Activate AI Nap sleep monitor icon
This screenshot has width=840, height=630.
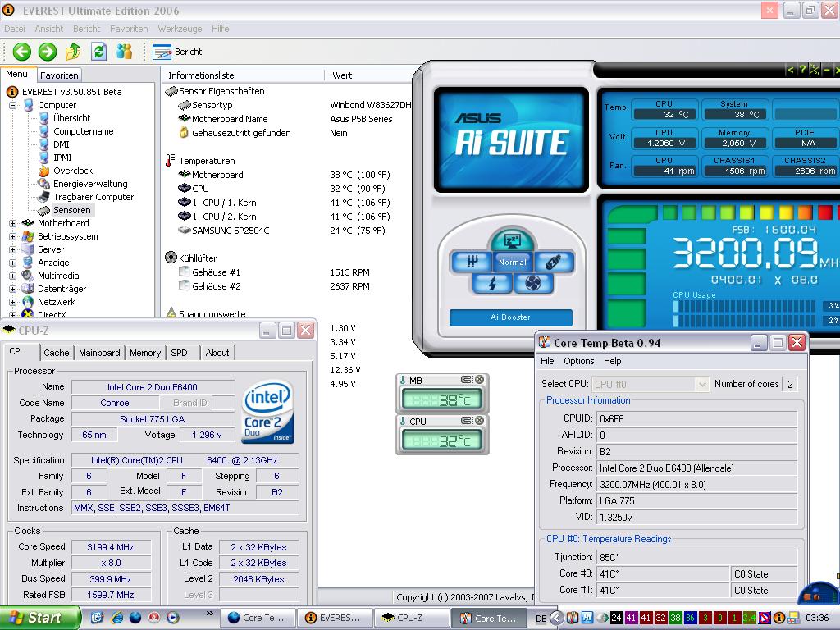pos(513,240)
